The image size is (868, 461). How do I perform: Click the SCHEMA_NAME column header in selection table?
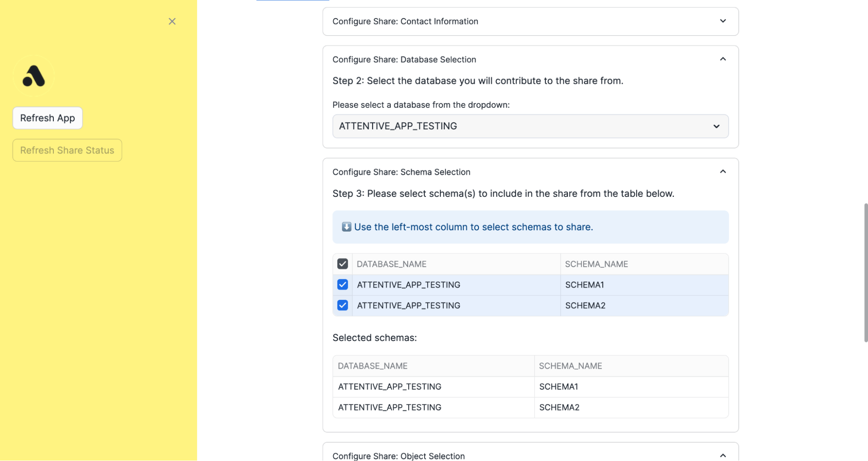tap(644, 264)
